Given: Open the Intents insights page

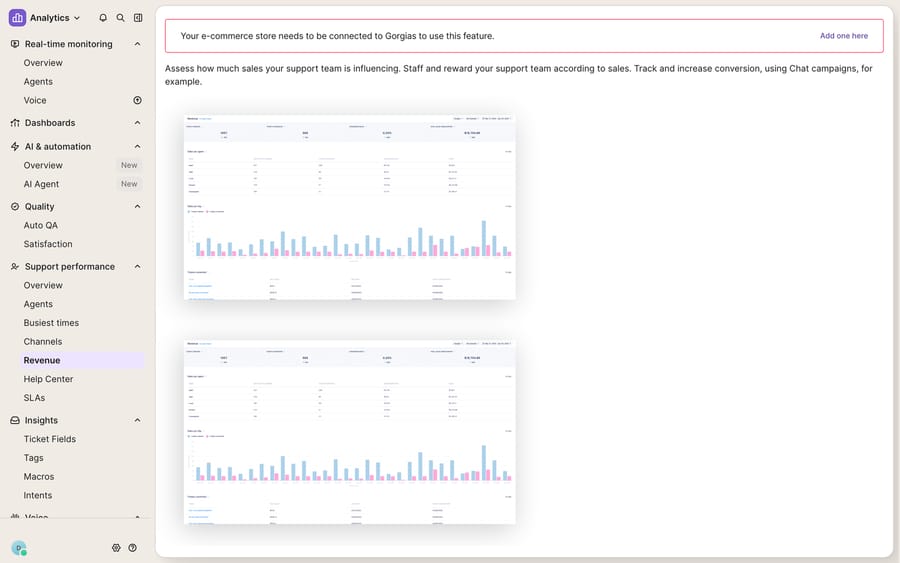Looking at the screenshot, I should (38, 495).
